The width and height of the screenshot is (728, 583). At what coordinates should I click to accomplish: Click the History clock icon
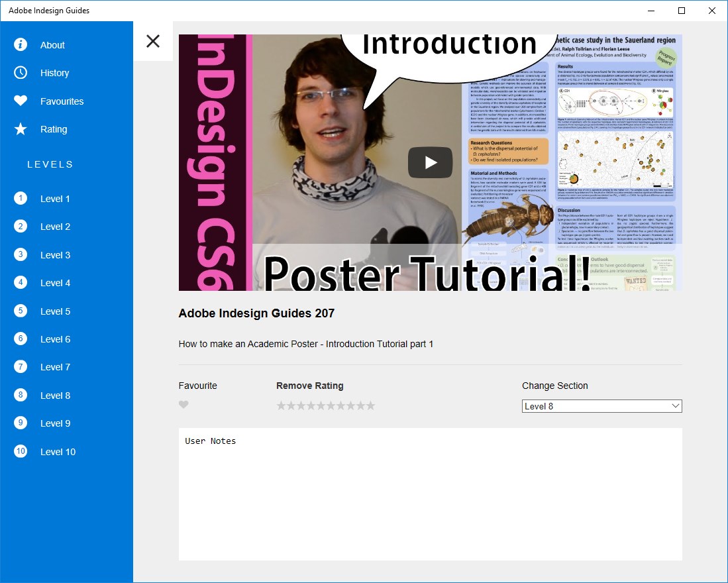point(21,72)
